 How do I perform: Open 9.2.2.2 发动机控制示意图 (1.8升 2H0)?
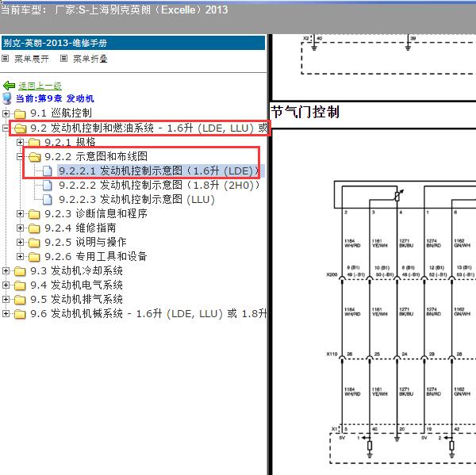pos(159,185)
